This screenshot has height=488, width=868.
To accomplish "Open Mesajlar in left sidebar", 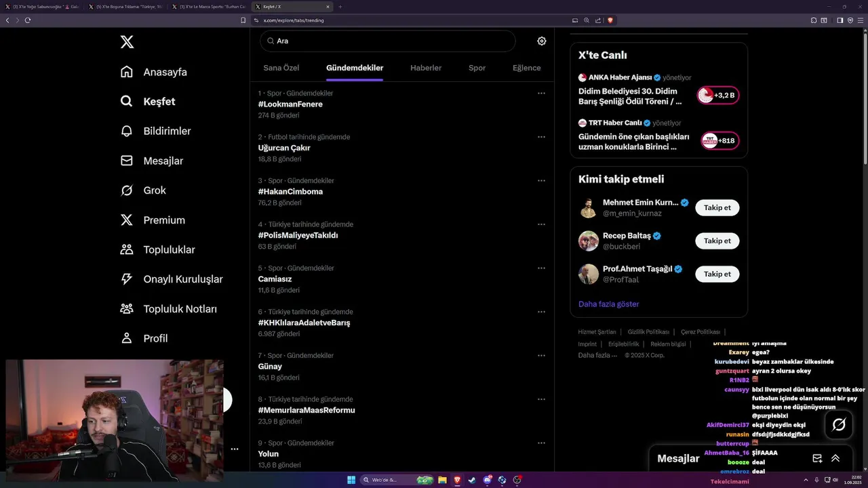I will point(151,161).
